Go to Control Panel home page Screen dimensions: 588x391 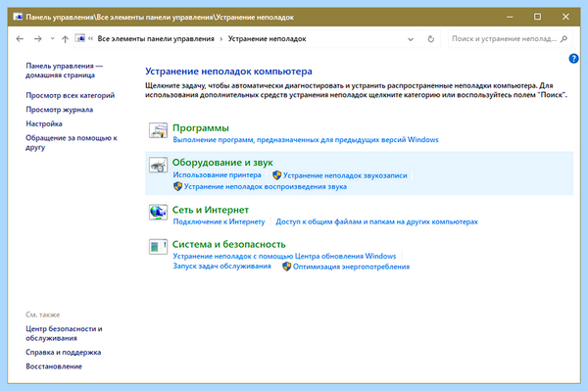point(64,71)
